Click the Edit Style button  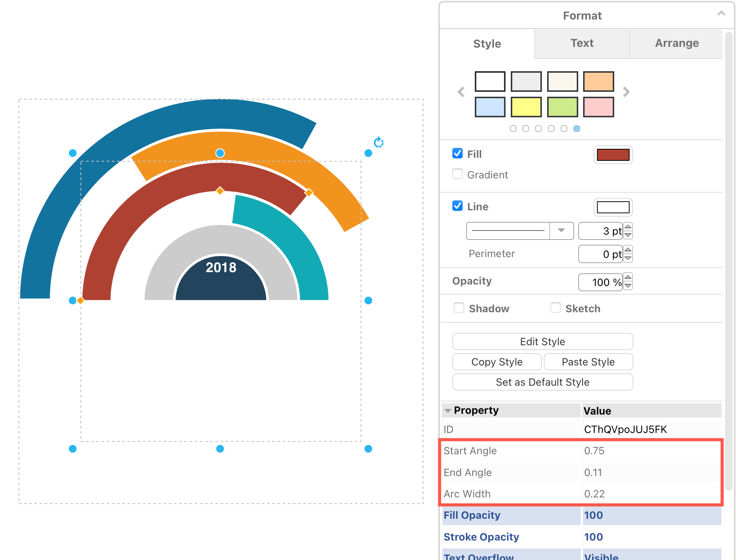[x=542, y=341]
